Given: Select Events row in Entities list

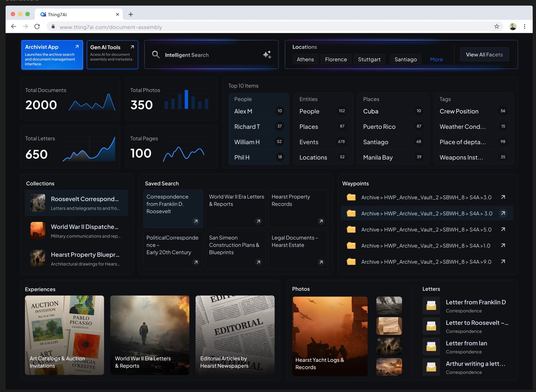Looking at the screenshot, I should (323, 142).
